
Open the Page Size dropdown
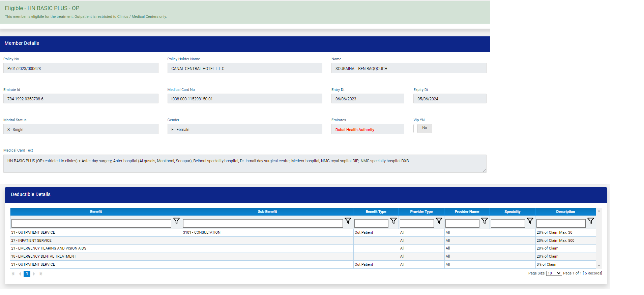[554, 273]
